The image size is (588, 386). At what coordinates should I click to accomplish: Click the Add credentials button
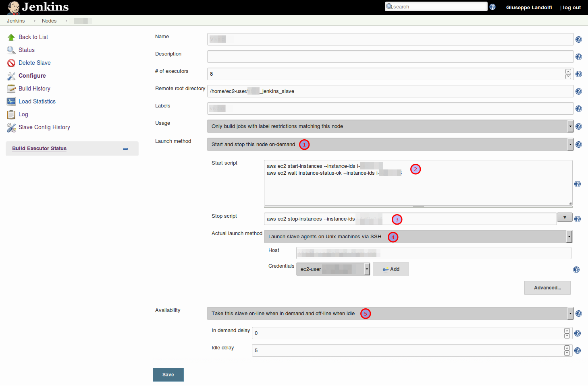tap(391, 269)
